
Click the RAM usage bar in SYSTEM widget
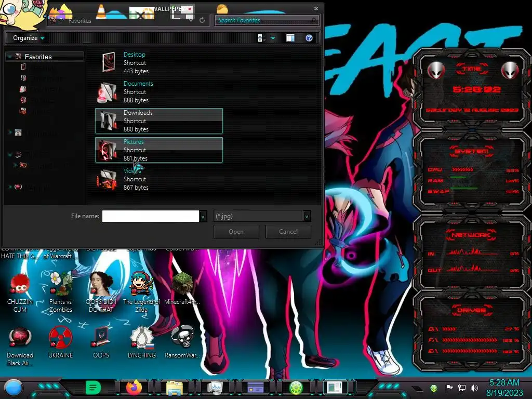pyautogui.click(x=458, y=178)
